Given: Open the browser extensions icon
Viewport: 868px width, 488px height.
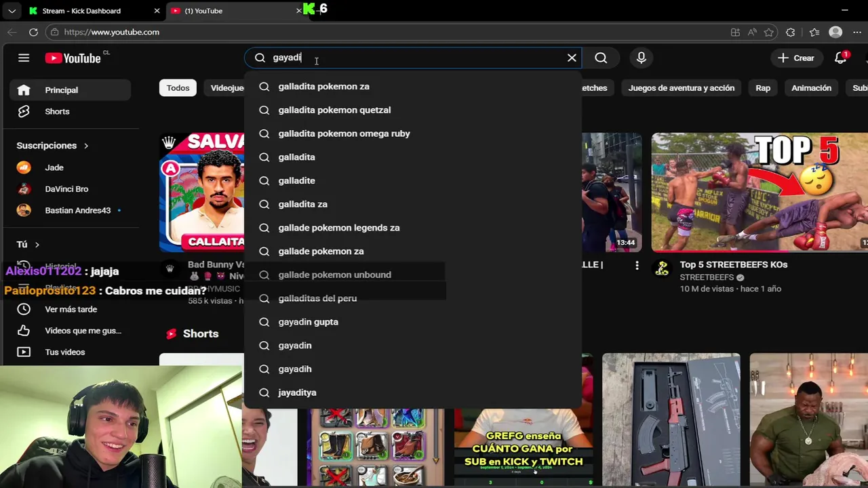Looking at the screenshot, I should click(791, 32).
